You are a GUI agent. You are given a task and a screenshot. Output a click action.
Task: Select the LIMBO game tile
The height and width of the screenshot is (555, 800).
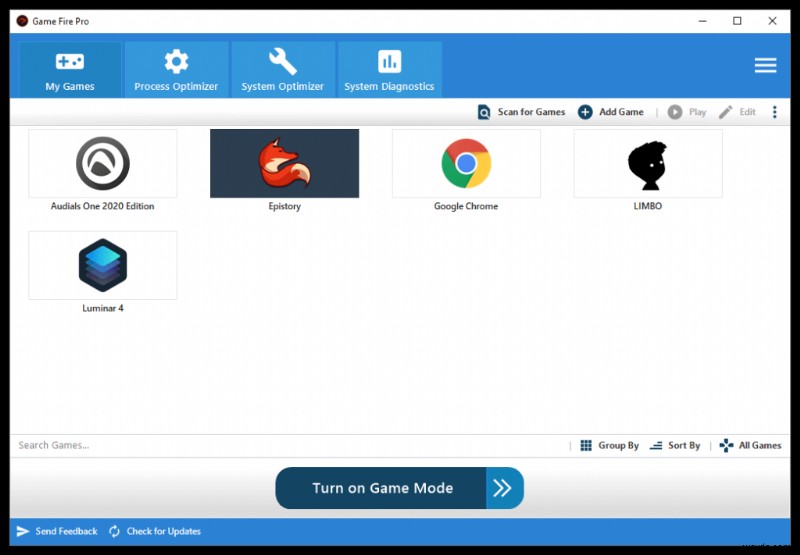click(648, 163)
